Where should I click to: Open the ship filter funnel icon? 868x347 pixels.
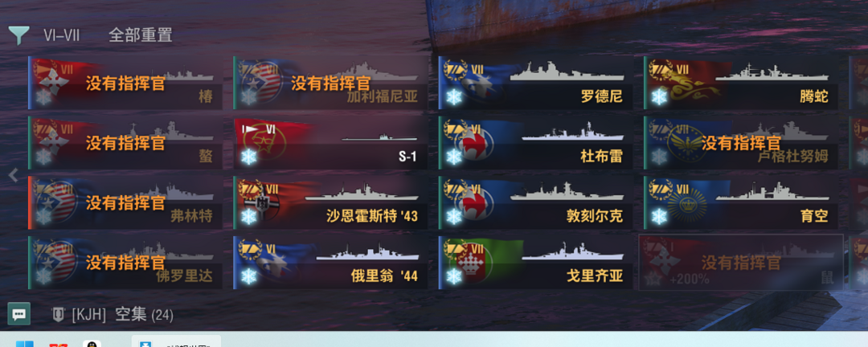click(18, 35)
